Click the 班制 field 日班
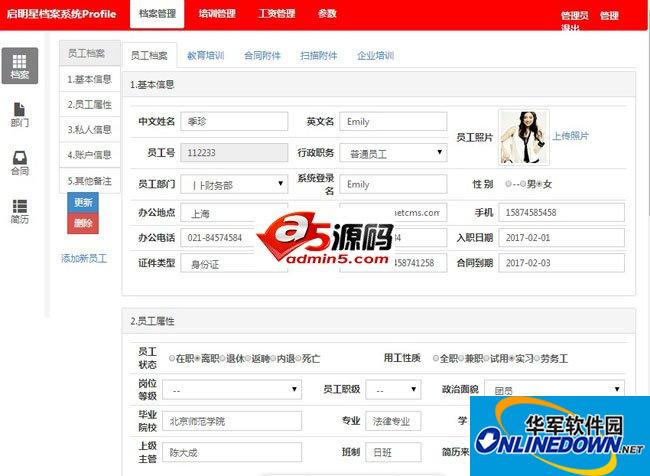This screenshot has height=476, width=650. tap(393, 452)
